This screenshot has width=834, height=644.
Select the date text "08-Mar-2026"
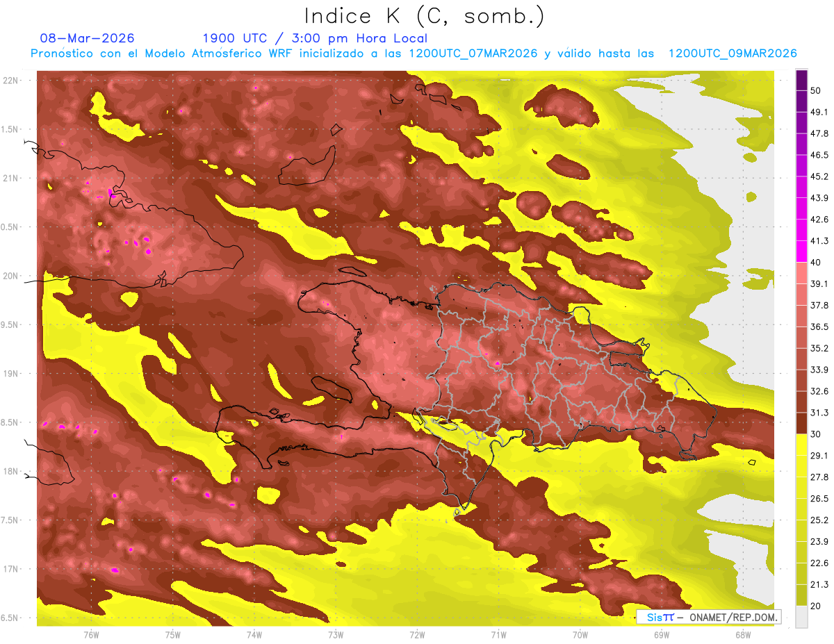88,38
